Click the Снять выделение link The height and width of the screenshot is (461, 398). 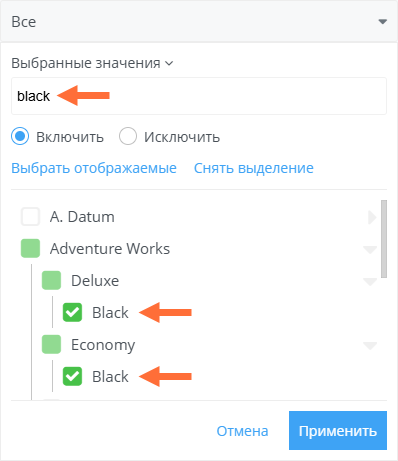[254, 168]
